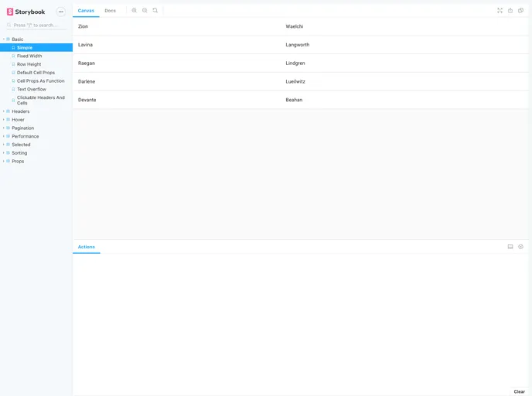This screenshot has height=396, width=532.
Task: Open Clickable Headers And Cells story
Action: click(x=36, y=100)
